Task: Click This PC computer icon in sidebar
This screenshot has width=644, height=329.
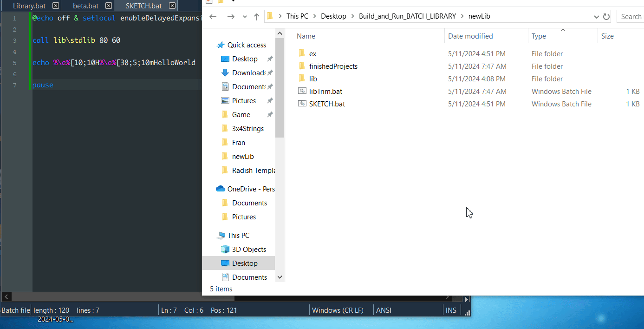Action: 221,236
